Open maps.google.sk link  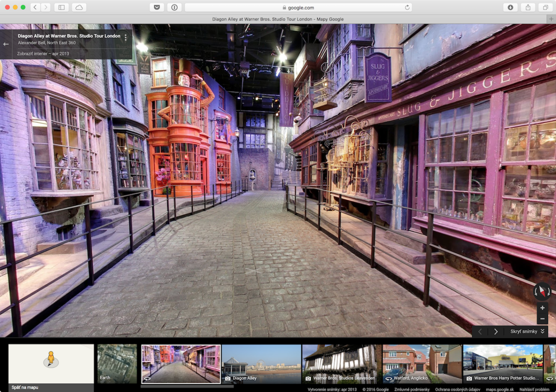[x=500, y=389]
